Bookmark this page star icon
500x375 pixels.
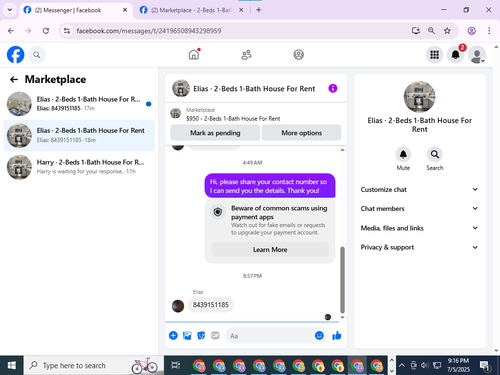tap(447, 31)
